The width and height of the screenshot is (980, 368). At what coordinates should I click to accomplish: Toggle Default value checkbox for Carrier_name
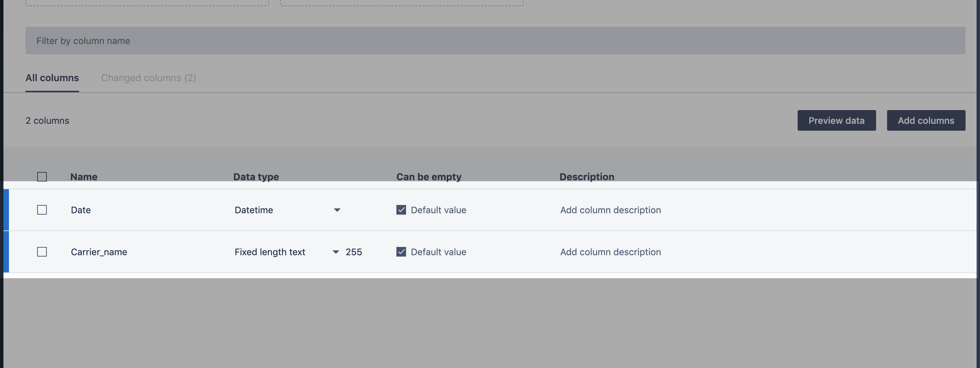[x=401, y=252]
